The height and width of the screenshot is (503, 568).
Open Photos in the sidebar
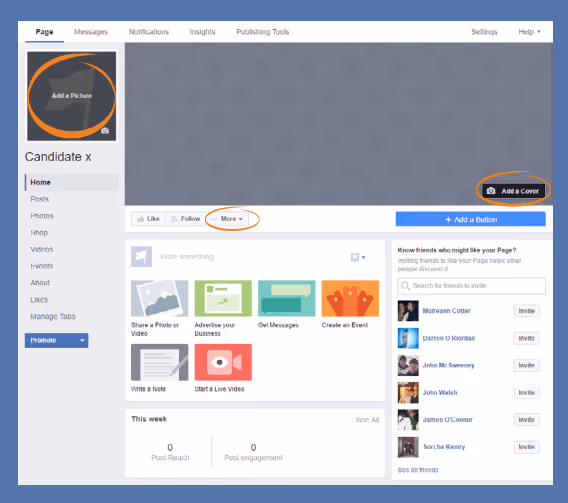(x=42, y=216)
